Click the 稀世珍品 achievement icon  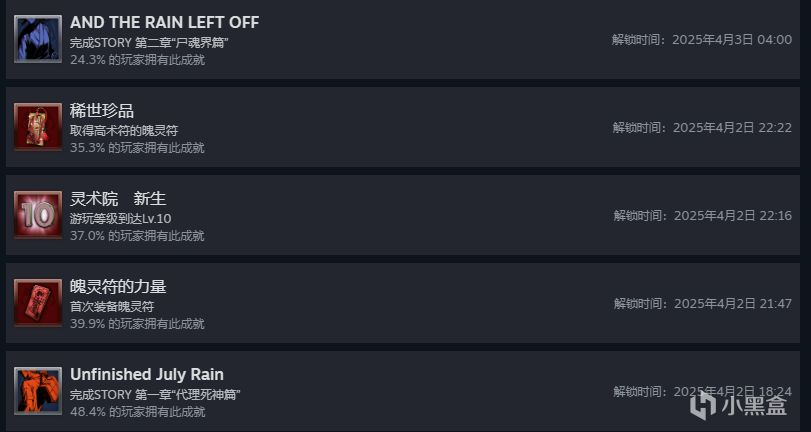38,127
